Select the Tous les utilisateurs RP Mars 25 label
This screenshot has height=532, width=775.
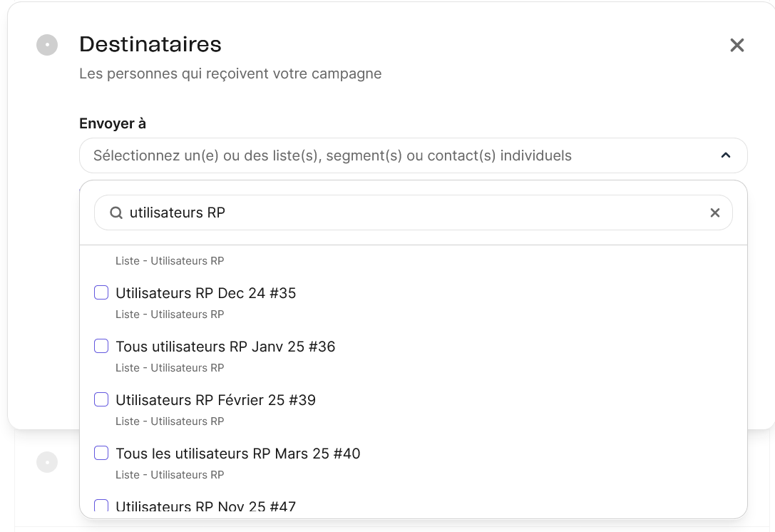(x=237, y=454)
